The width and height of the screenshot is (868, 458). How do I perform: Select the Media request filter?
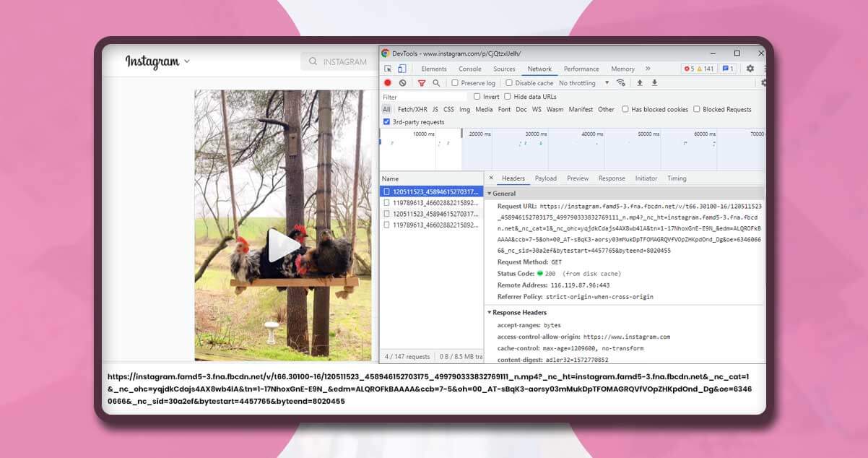tap(484, 109)
